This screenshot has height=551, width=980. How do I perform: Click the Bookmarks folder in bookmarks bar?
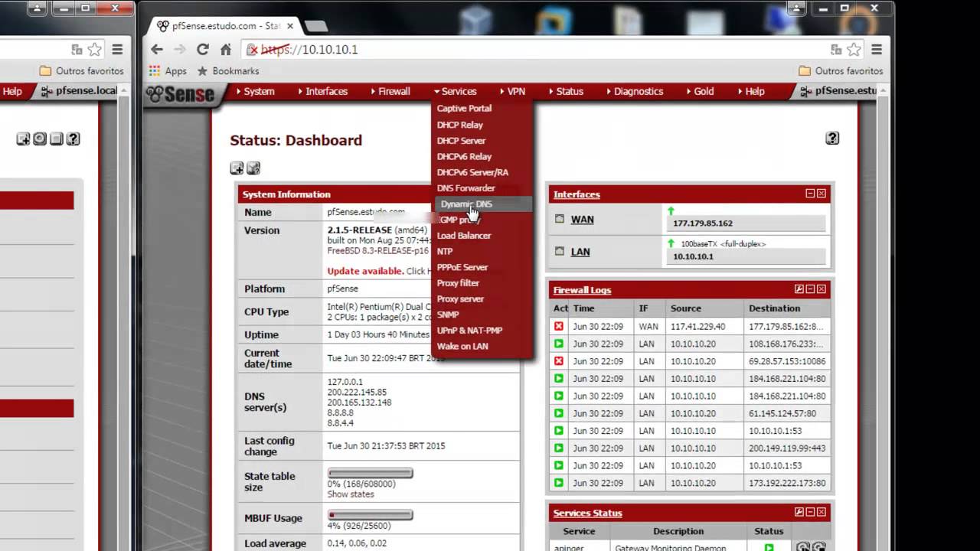tap(229, 70)
